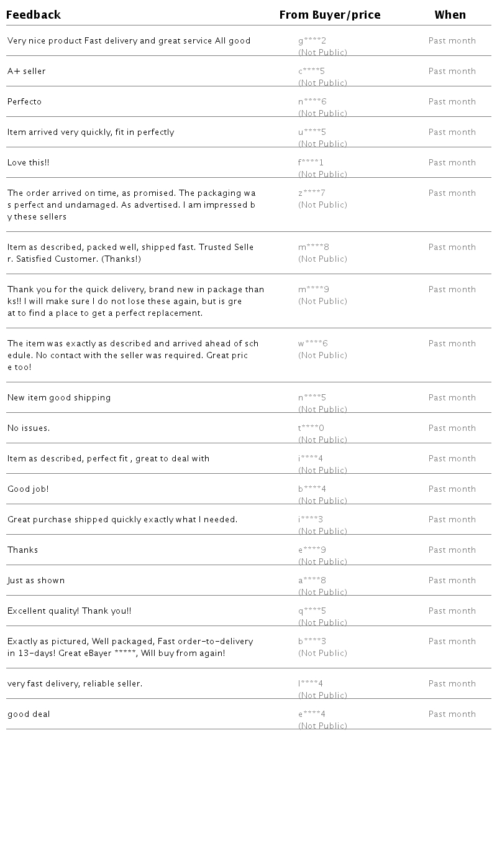
Task: Select the "Just as shown" feedback
Action: (36, 581)
